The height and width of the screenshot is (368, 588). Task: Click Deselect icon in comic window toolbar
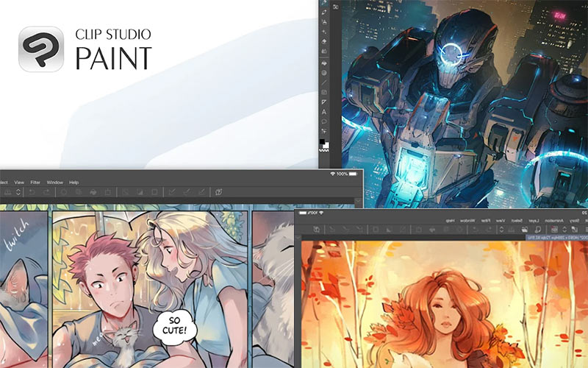pyautogui.click(x=125, y=192)
